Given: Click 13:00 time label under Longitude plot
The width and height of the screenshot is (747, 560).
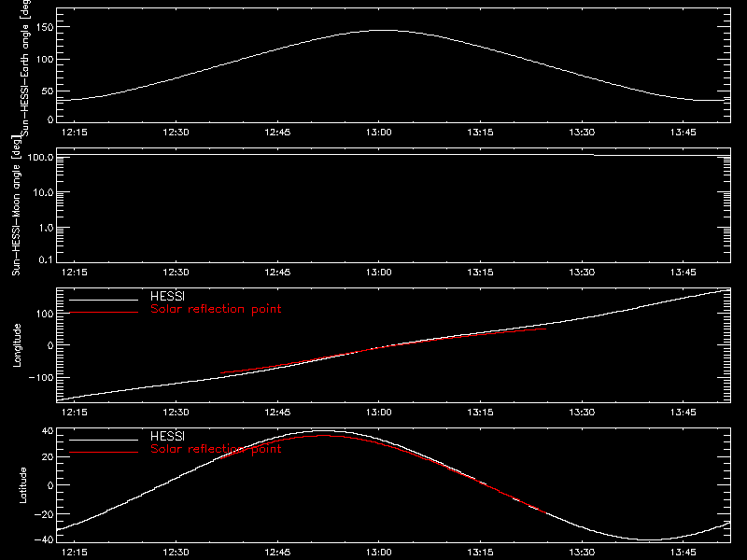Looking at the screenshot, I should click(379, 413).
